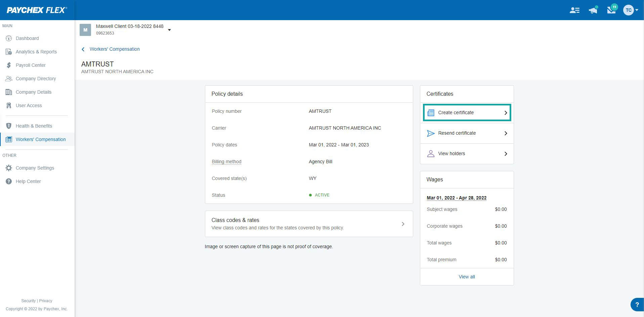This screenshot has width=644, height=317.
Task: Expand Class codes & rates chevron
Action: pos(403,224)
